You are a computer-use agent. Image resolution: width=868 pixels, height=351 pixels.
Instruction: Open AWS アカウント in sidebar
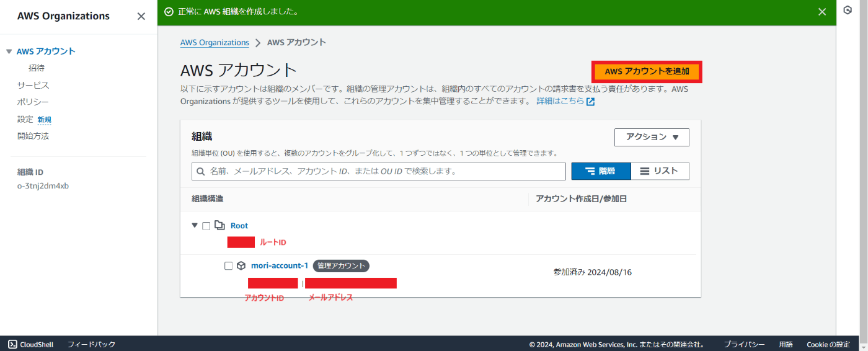pos(46,51)
